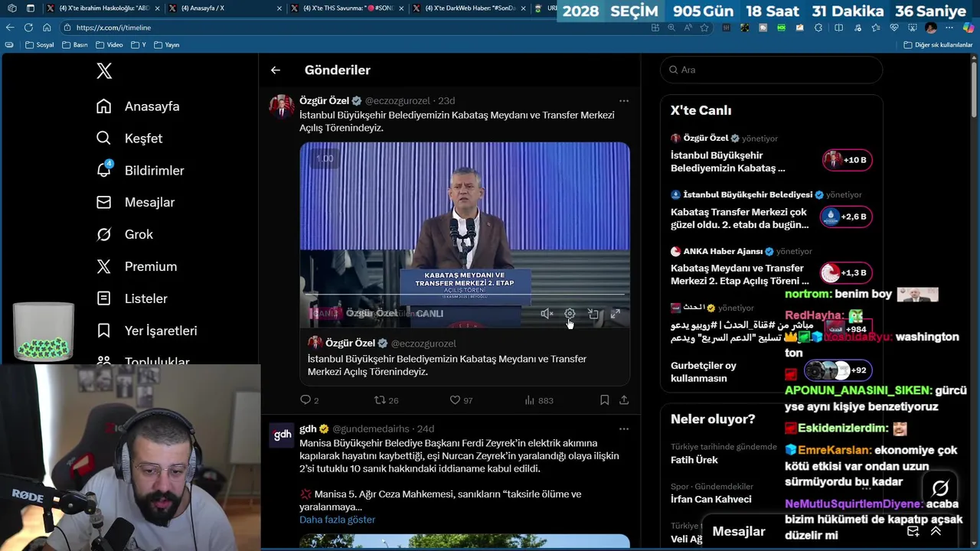Go to browser home page
This screenshot has height=551, width=980.
47,28
